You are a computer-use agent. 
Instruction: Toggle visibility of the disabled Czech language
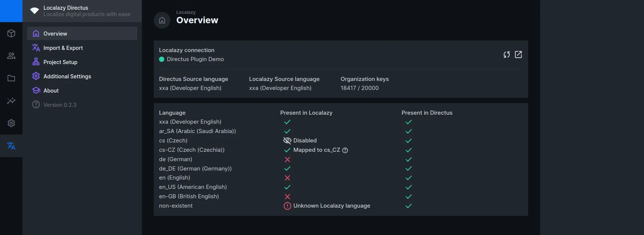click(x=287, y=140)
